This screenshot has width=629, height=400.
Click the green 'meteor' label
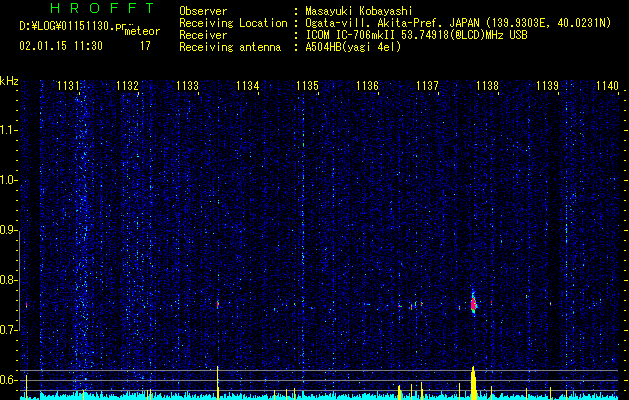coord(142,31)
